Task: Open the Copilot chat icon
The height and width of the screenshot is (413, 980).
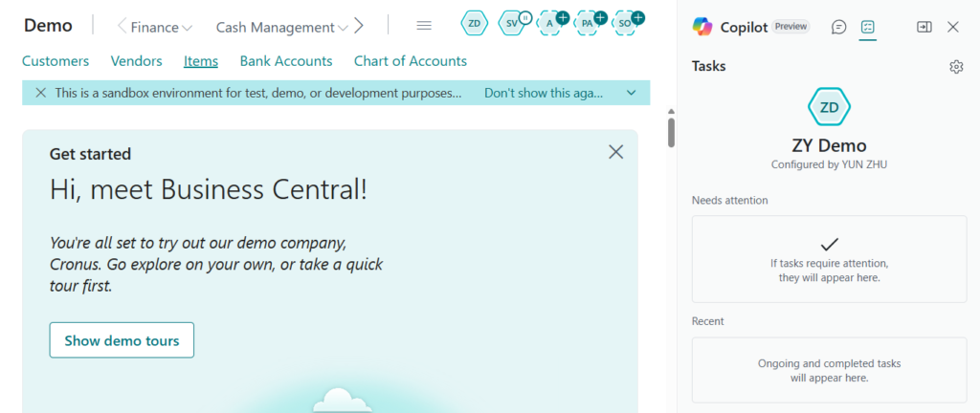Action: (x=838, y=27)
